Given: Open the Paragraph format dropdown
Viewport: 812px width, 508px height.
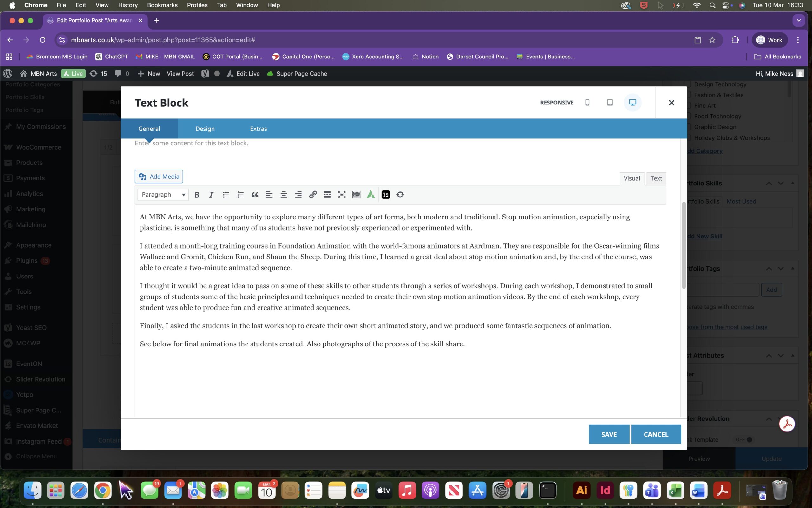Looking at the screenshot, I should point(163,195).
